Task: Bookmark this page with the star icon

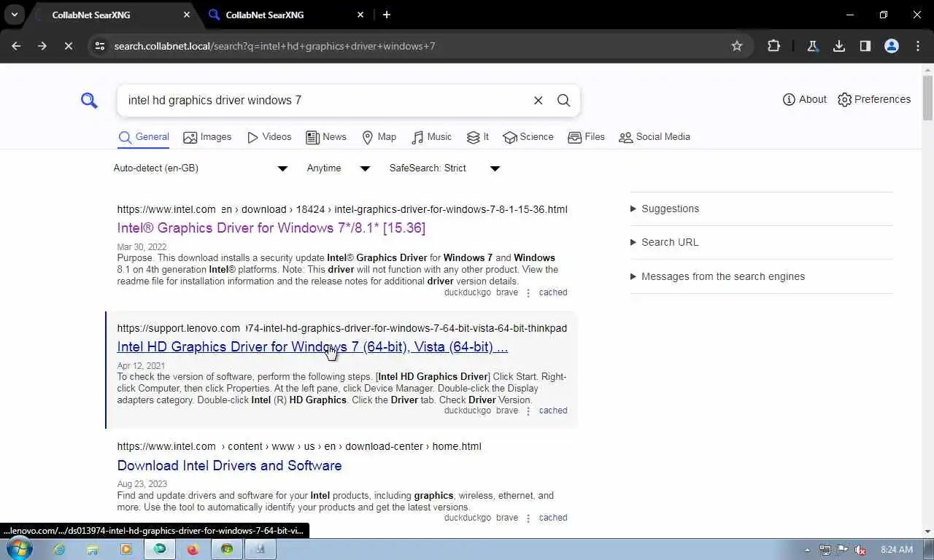Action: (x=737, y=46)
